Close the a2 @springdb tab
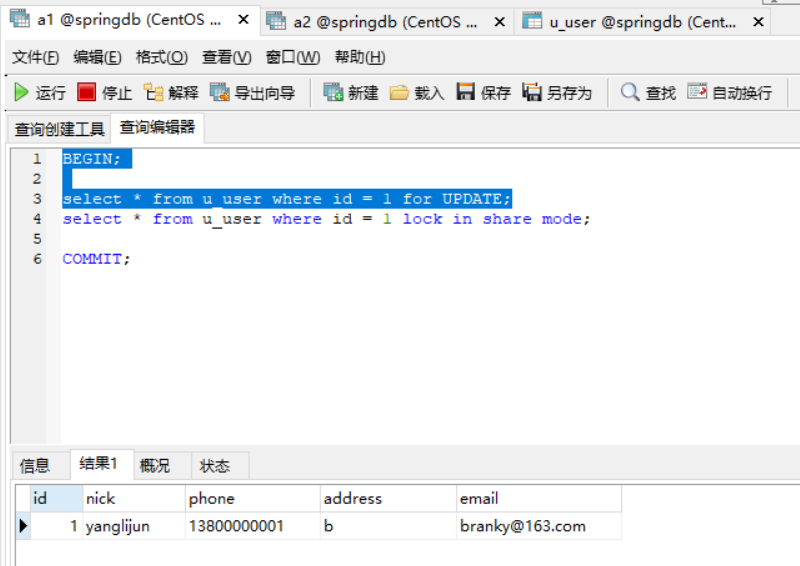The height and width of the screenshot is (566, 800). pyautogui.click(x=499, y=22)
